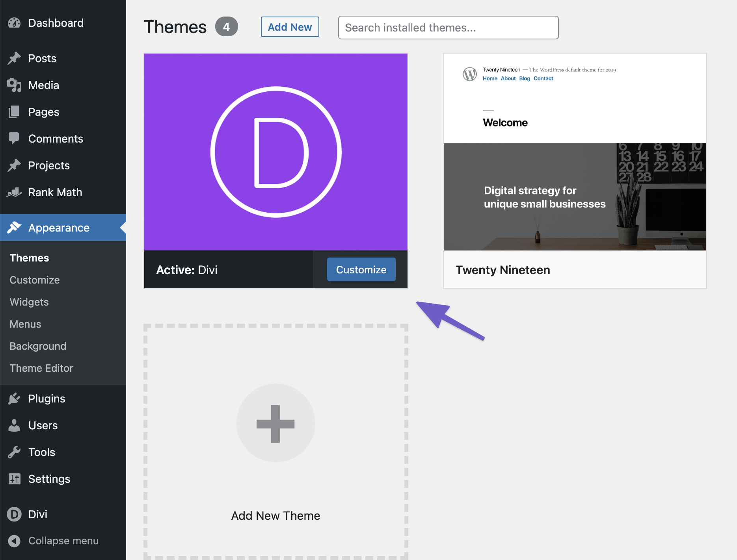Click the Settings sliders icon
The image size is (737, 560).
pos(14,479)
